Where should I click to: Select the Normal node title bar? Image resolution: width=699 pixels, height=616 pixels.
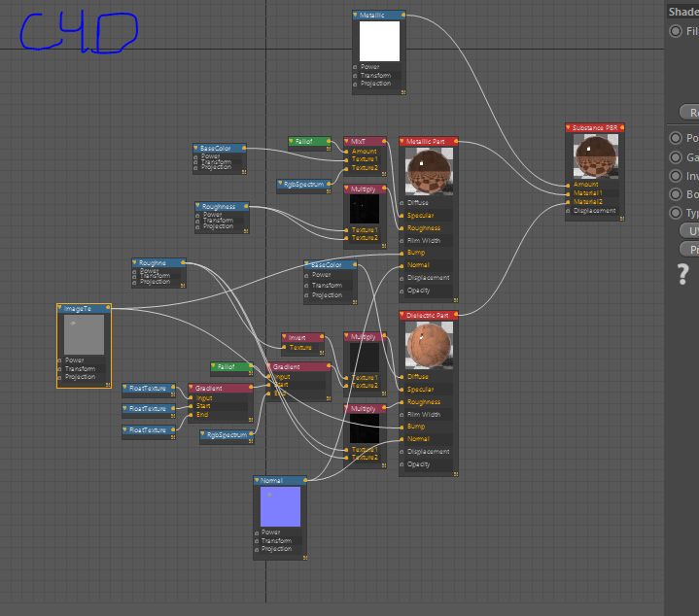[x=280, y=480]
